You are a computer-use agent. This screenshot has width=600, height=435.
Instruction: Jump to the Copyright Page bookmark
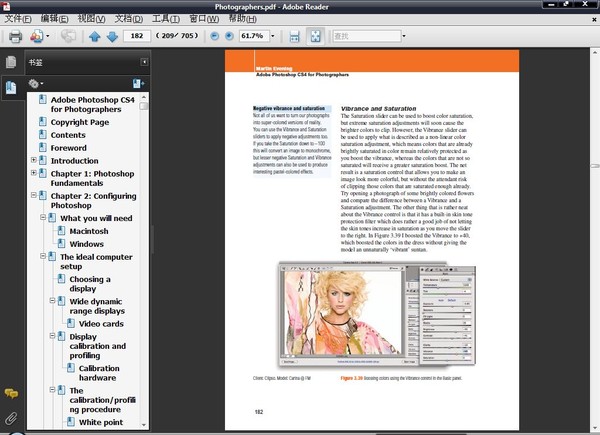point(80,122)
